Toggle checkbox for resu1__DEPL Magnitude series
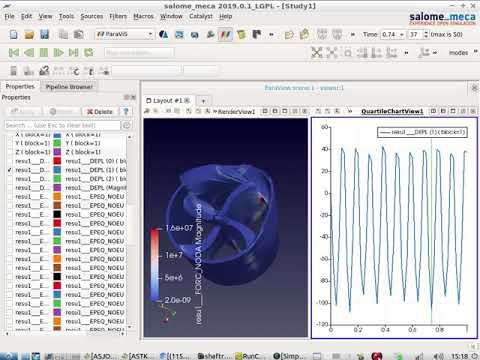Image resolution: width=480 pixels, height=360 pixels. pos(9,188)
